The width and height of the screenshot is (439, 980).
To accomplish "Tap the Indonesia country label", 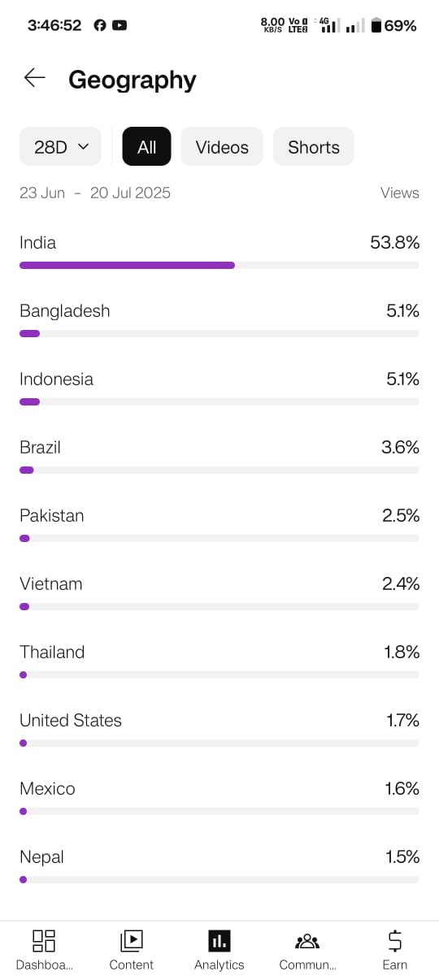I will click(x=56, y=379).
